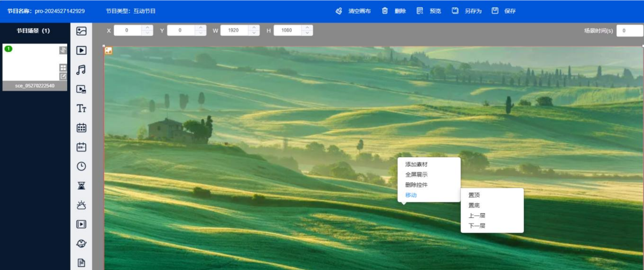
Task: Add the hourglass countdown widget
Action: (x=81, y=186)
